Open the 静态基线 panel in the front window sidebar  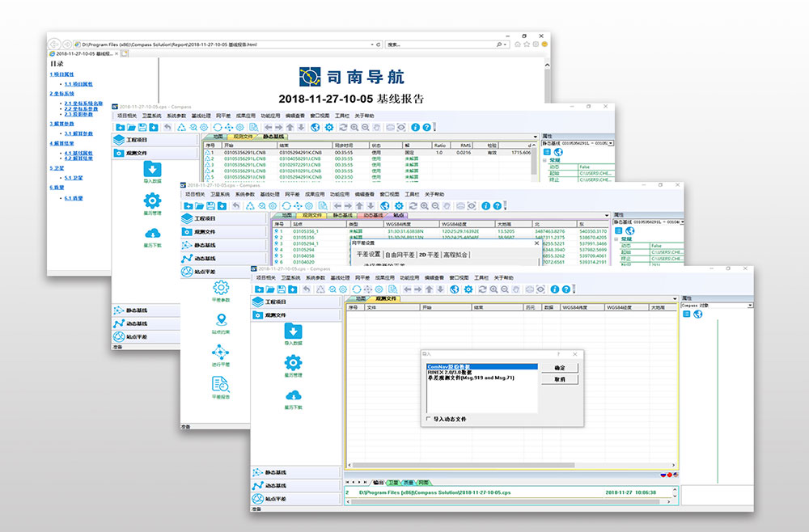pyautogui.click(x=296, y=472)
